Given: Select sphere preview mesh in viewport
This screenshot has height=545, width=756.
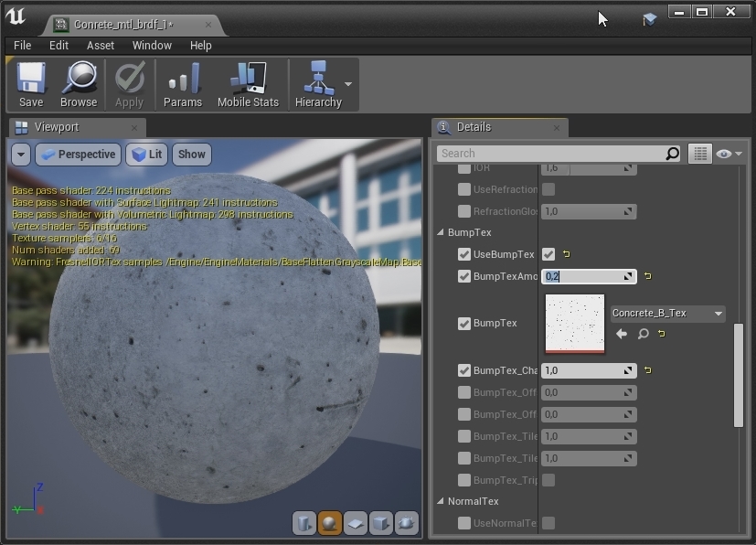Looking at the screenshot, I should [x=330, y=523].
